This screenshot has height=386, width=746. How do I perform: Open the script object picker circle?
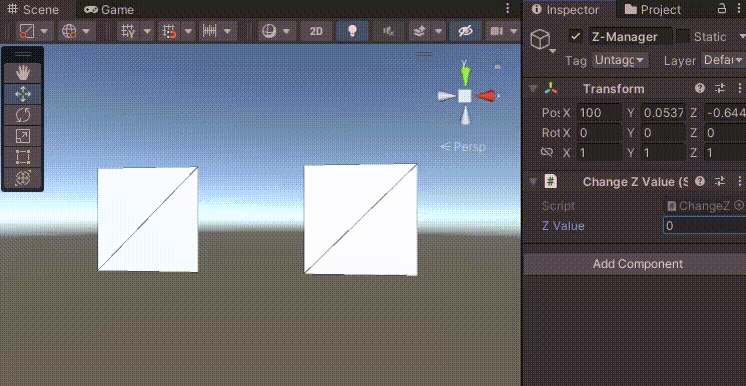coord(739,206)
